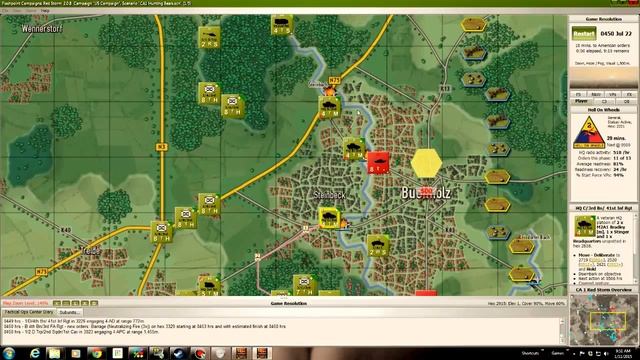Open the Help menu
640x360 pixels.
pos(45,11)
